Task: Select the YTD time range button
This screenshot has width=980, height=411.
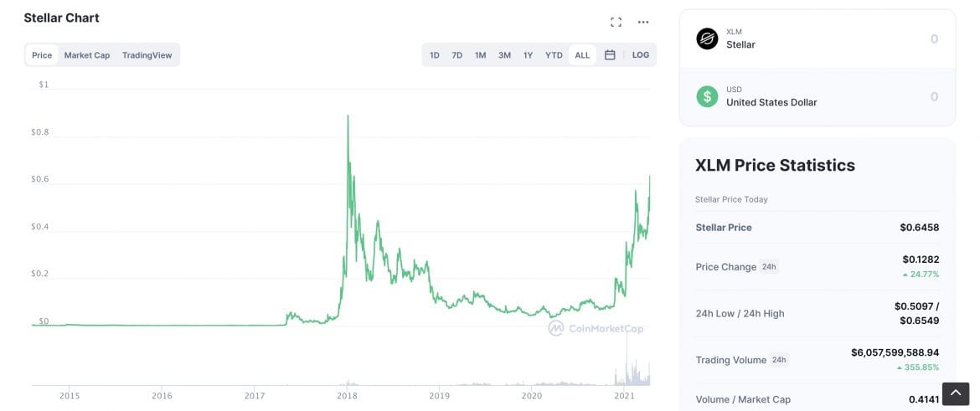Action: (554, 55)
